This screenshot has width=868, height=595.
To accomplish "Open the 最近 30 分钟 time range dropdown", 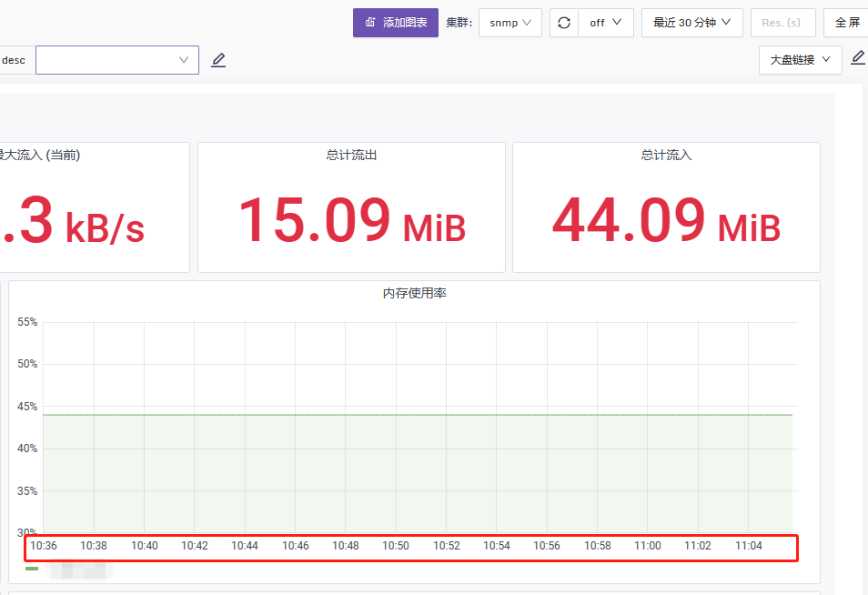I will pyautogui.click(x=691, y=22).
